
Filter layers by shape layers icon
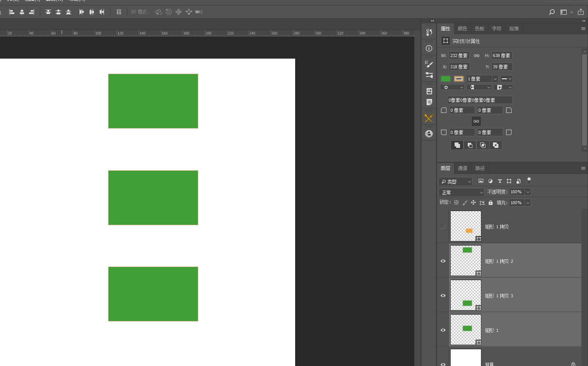pos(509,181)
